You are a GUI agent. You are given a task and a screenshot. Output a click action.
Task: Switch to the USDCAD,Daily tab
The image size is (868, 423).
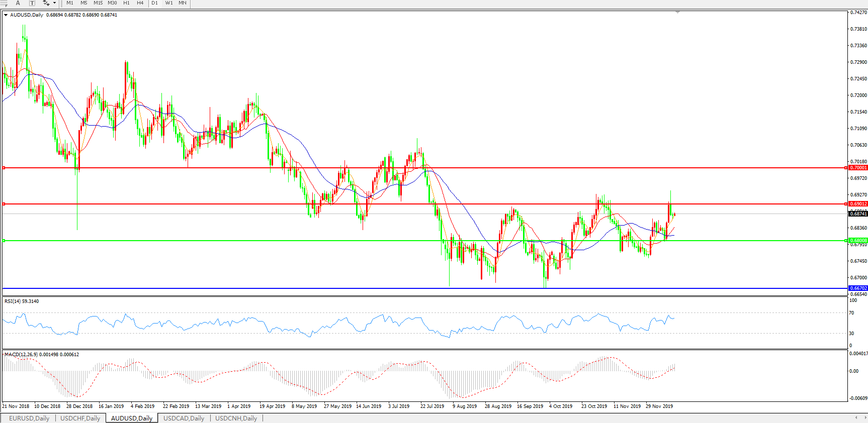184,418
